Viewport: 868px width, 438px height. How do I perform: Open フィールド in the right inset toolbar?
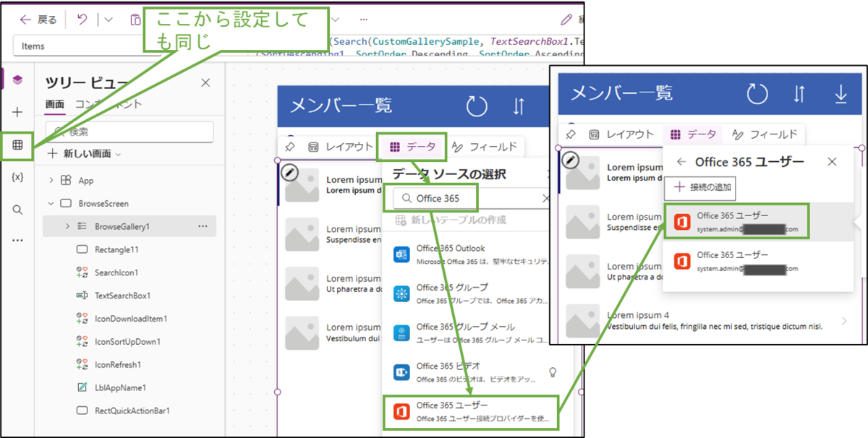(765, 134)
